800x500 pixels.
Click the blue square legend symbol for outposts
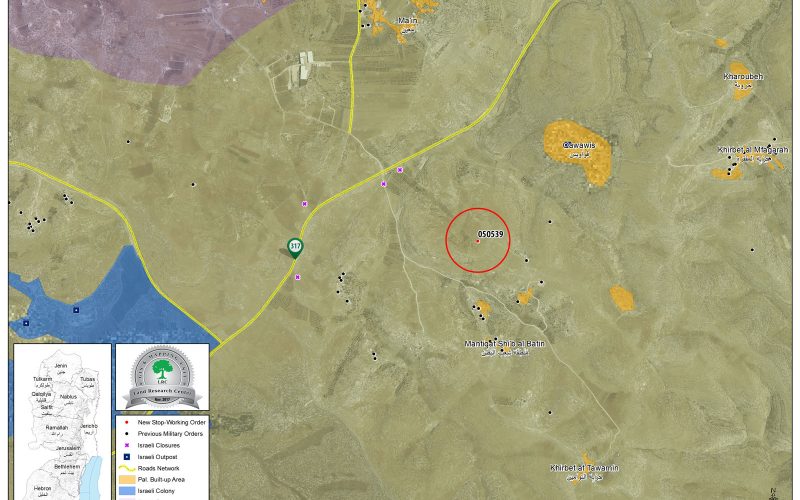126,457
